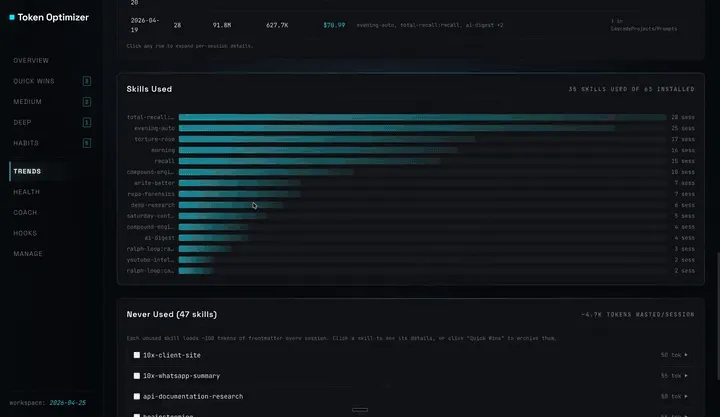
Task: Click the morning skill label
Action: (x=163, y=150)
